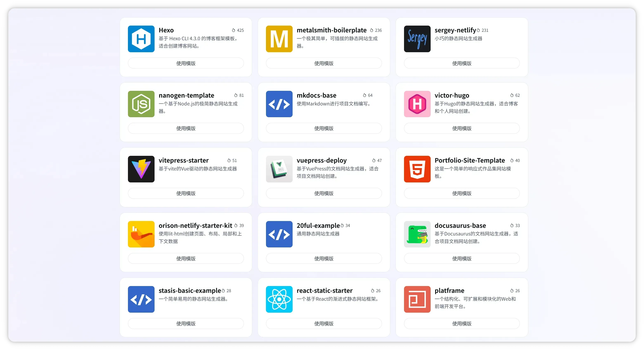This screenshot has width=644, height=350.
Task: Click the yellow metalsmith M logo
Action: point(279,39)
